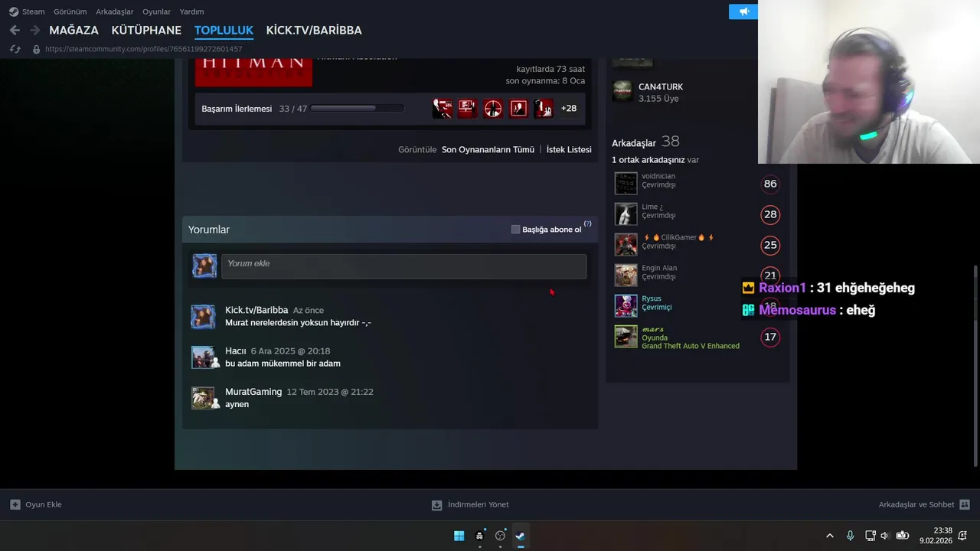The image size is (980, 551).
Task: Open the İstek Listesi link
Action: click(569, 150)
